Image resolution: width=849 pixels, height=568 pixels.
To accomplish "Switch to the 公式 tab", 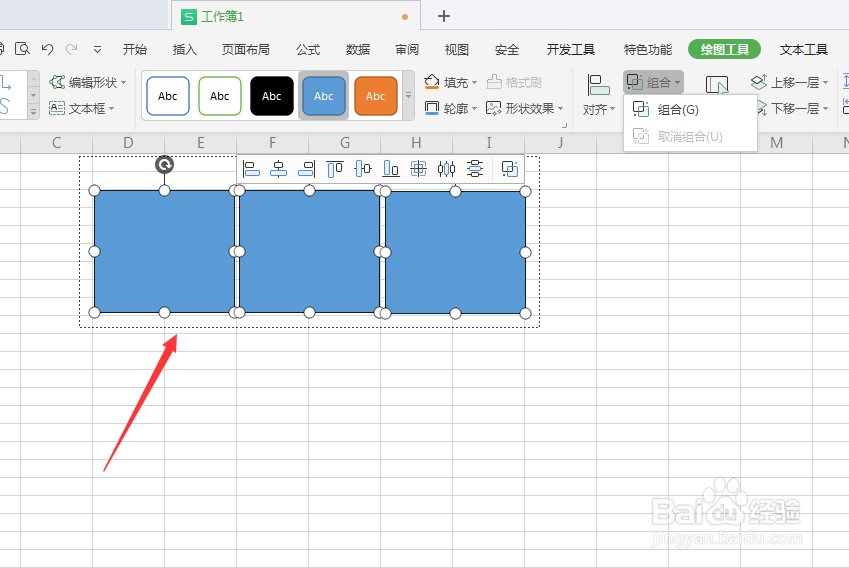I will (308, 49).
